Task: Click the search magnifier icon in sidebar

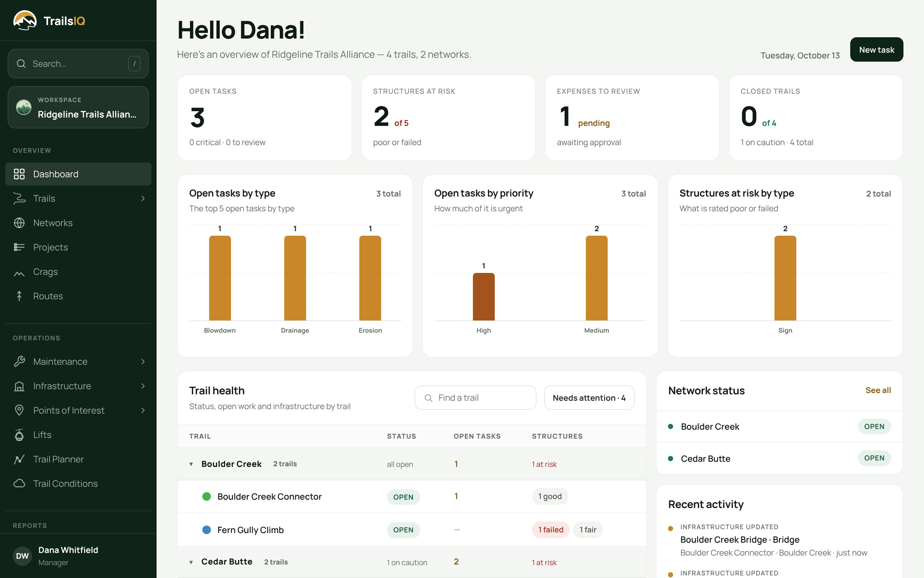Action: (x=21, y=64)
